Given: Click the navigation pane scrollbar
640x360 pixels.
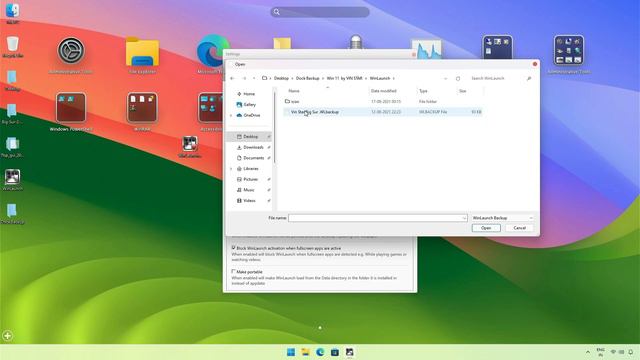Looking at the screenshot, I should pos(275,127).
